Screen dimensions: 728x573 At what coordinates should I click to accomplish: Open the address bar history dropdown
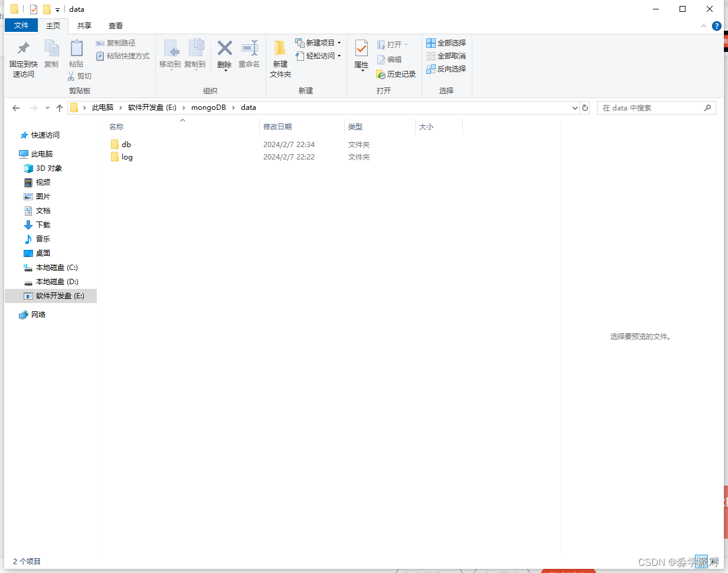coord(574,108)
